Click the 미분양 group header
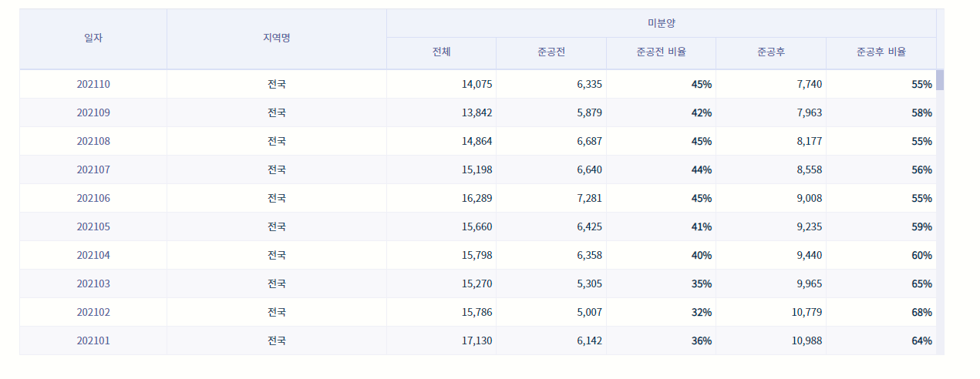Image resolution: width=980 pixels, height=379 pixels. [x=662, y=23]
